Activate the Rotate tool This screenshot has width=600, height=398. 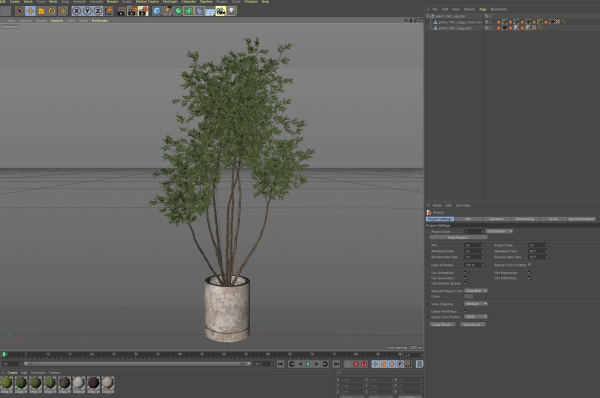point(52,11)
